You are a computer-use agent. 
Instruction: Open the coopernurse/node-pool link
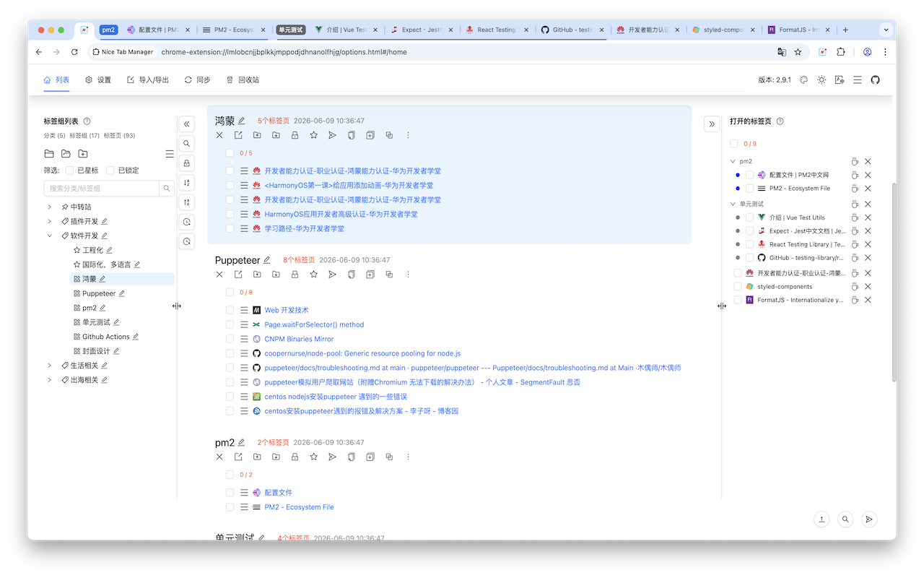(362, 353)
